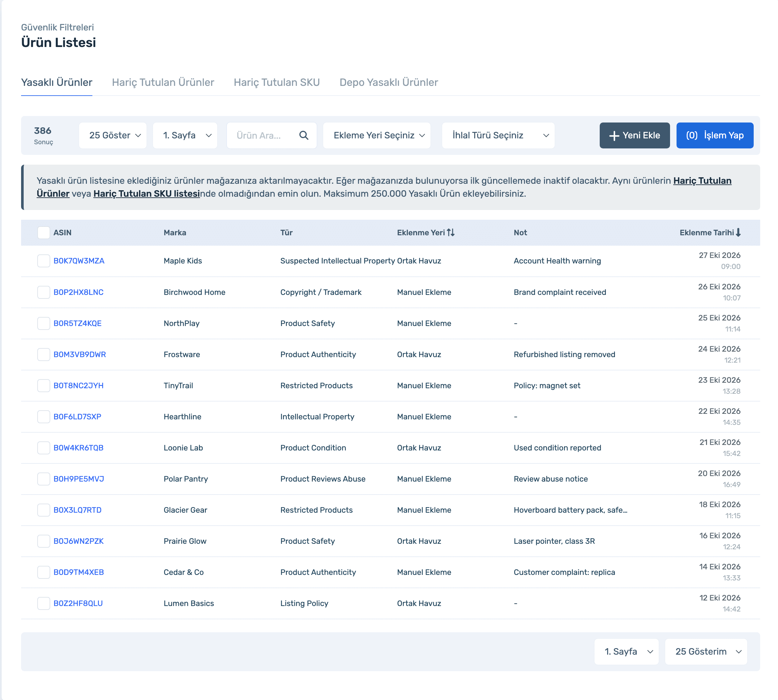Open the 25 Gösterim dropdown
This screenshot has height=700, width=778.
coord(706,651)
